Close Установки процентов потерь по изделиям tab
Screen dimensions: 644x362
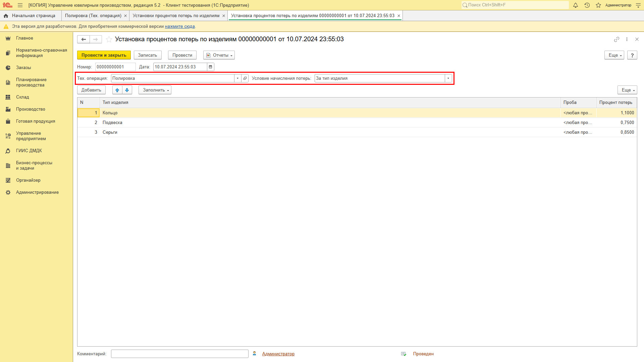(224, 16)
